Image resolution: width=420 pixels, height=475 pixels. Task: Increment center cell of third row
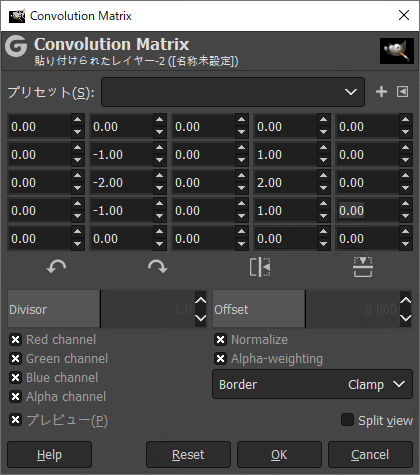[x=241, y=176]
